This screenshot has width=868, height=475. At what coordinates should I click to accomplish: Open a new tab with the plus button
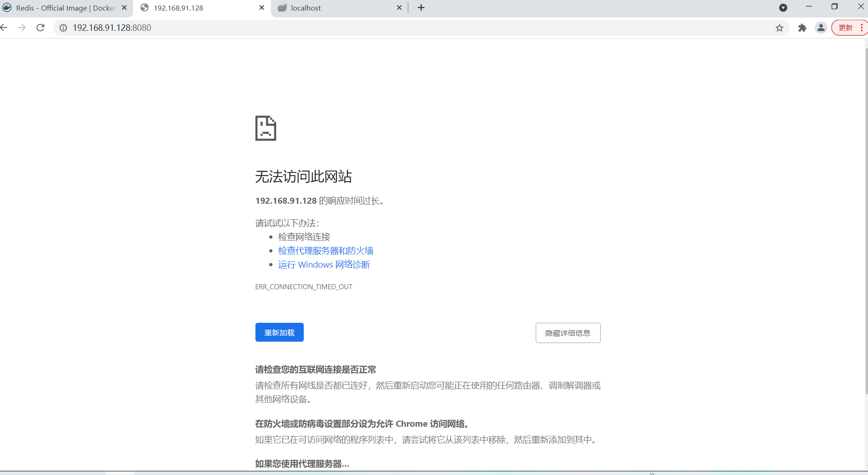pyautogui.click(x=421, y=7)
